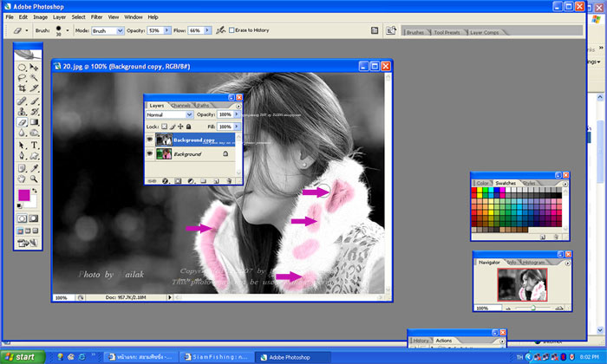Select the Crop tool
Image resolution: width=607 pixels, height=364 pixels.
coord(22,88)
